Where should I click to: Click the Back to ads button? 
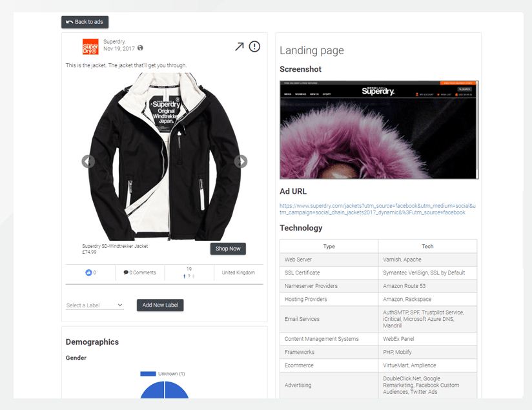pyautogui.click(x=85, y=22)
